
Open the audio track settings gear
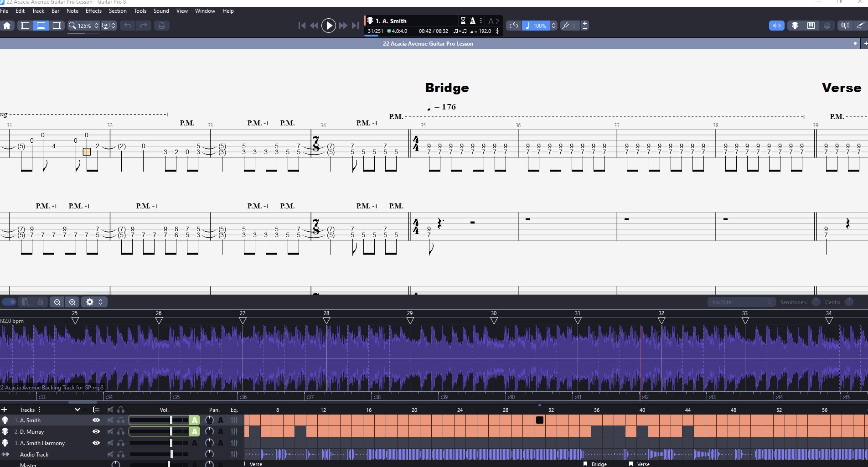coord(94,302)
